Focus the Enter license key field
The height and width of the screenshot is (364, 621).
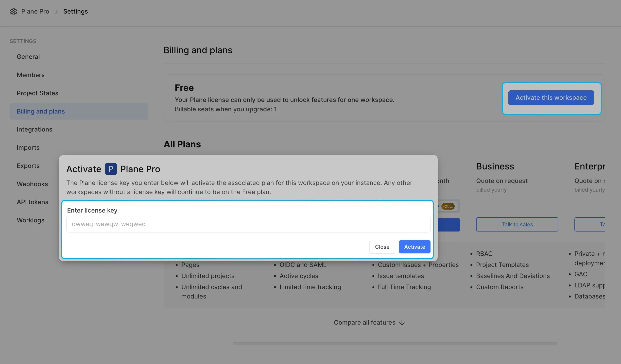(248, 224)
